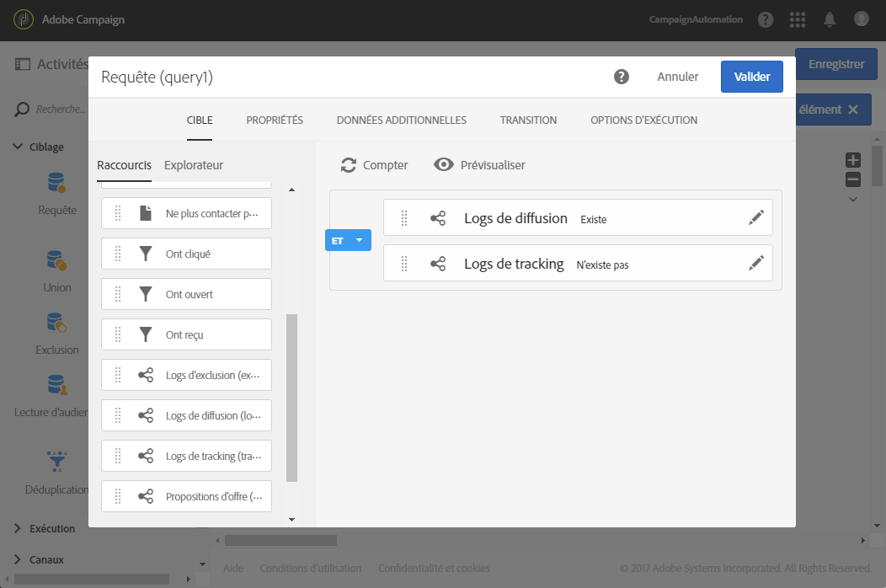The height and width of the screenshot is (588, 886).
Task: Click the Déduplication activity icon
Action: (57, 461)
